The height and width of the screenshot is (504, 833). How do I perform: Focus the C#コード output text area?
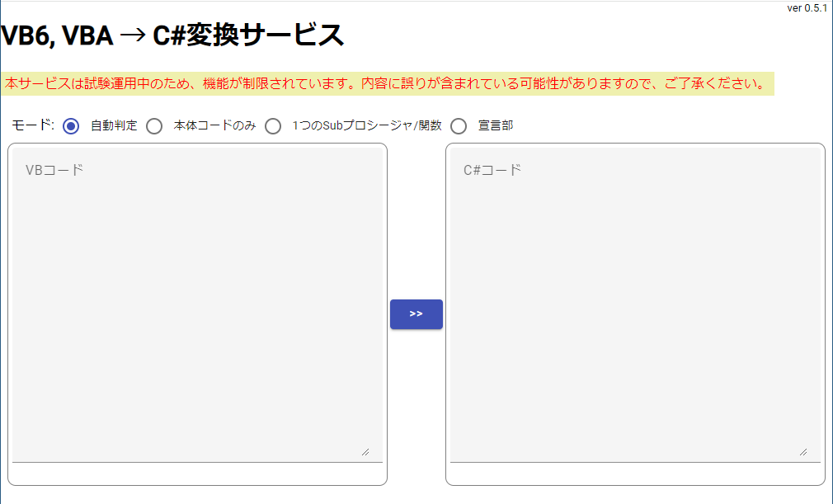click(635, 305)
